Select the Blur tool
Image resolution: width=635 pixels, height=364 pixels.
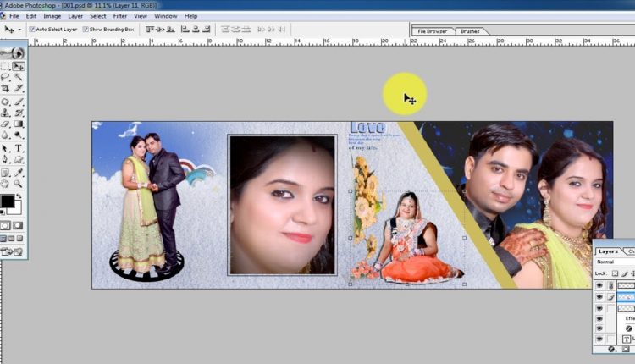5,135
